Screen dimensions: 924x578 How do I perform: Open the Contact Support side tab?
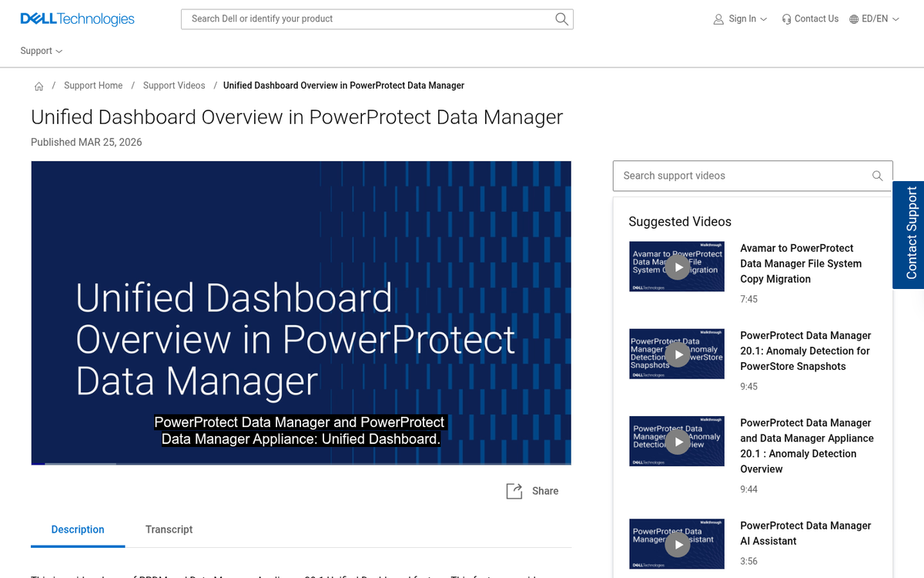pyautogui.click(x=909, y=234)
